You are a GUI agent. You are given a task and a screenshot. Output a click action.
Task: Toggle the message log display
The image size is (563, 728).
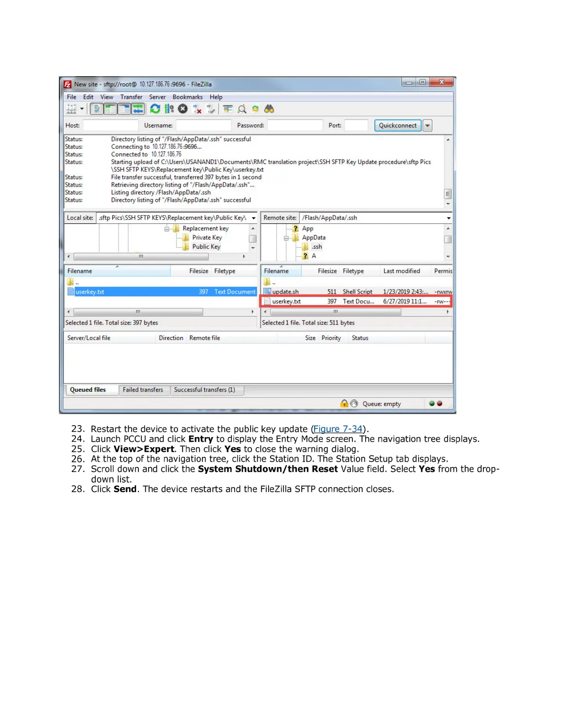pos(96,109)
